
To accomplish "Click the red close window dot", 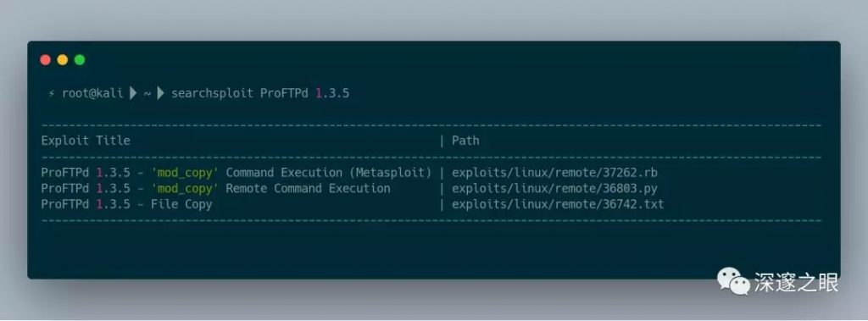I will (46, 60).
